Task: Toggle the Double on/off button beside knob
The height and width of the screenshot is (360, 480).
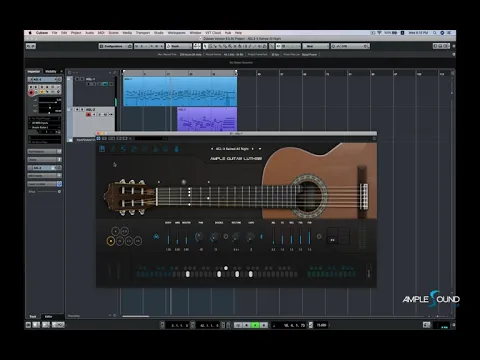Action: 226,236
